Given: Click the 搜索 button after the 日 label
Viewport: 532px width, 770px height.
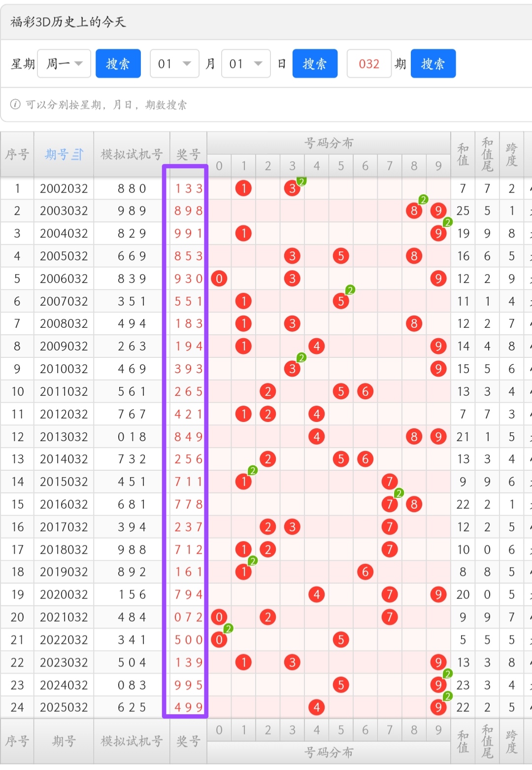Looking at the screenshot, I should (315, 64).
